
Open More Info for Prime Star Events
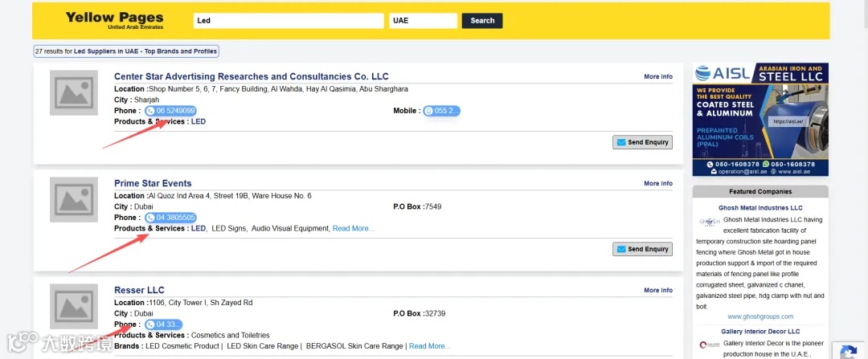click(x=658, y=183)
